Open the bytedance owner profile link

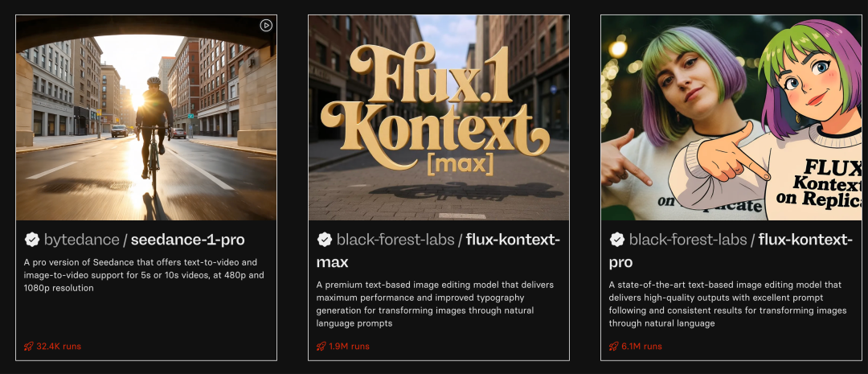click(x=81, y=240)
